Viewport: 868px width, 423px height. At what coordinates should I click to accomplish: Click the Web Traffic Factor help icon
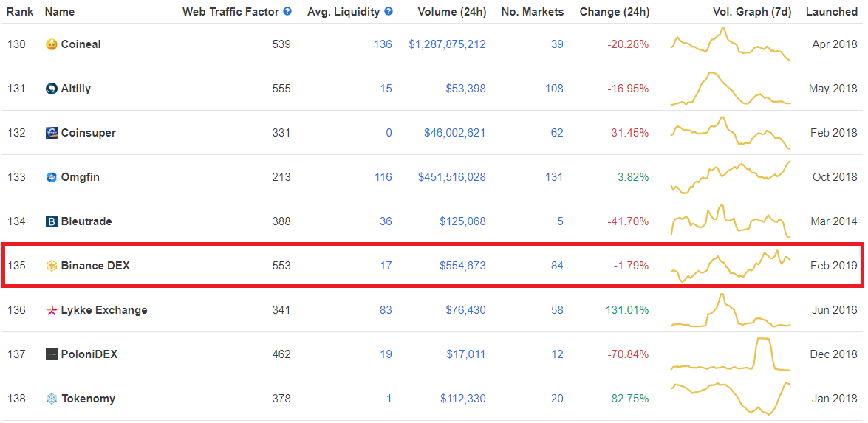(287, 11)
